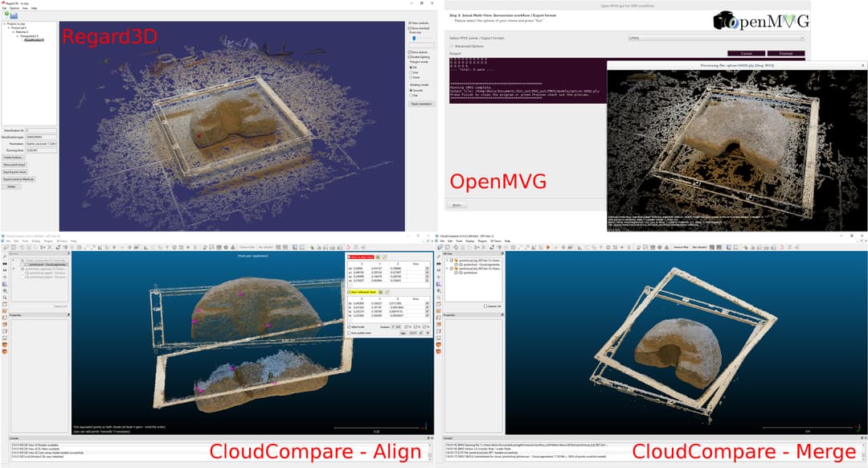Screen dimensions: 868x468
Task: Click the green plus icon in Regard3D toolbar
Action: click(5, 14)
